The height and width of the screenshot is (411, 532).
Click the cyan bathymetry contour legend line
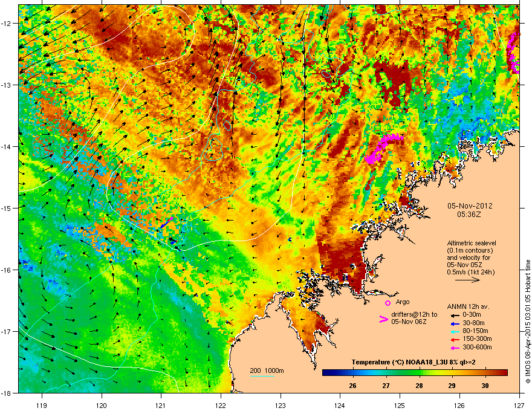click(262, 376)
